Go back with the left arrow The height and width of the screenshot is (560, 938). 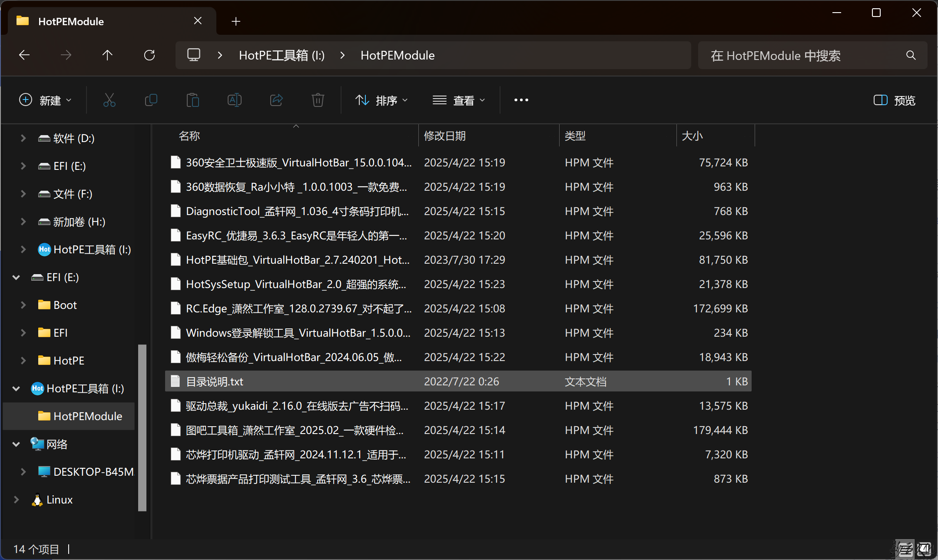pos(24,55)
